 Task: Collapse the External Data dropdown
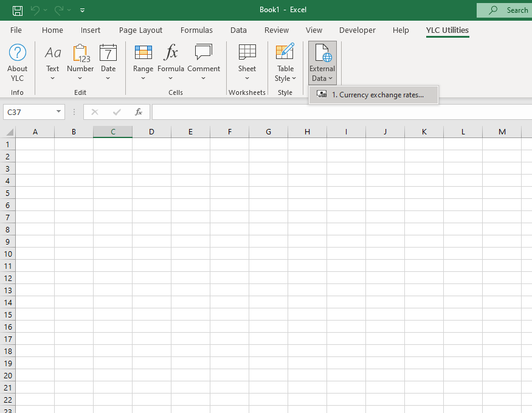pyautogui.click(x=322, y=63)
